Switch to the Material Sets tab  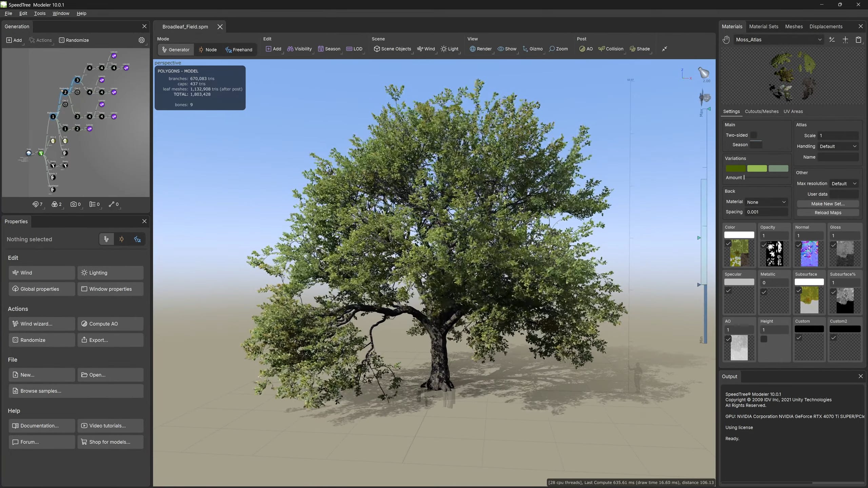764,26
